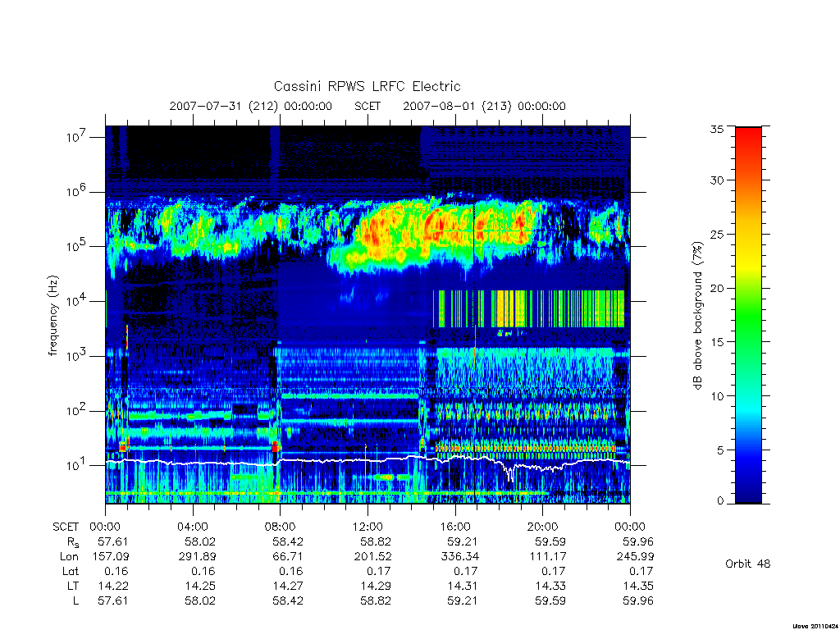Click the colorbar tick label '20'
Screen dimensions: 840x630
716,288
